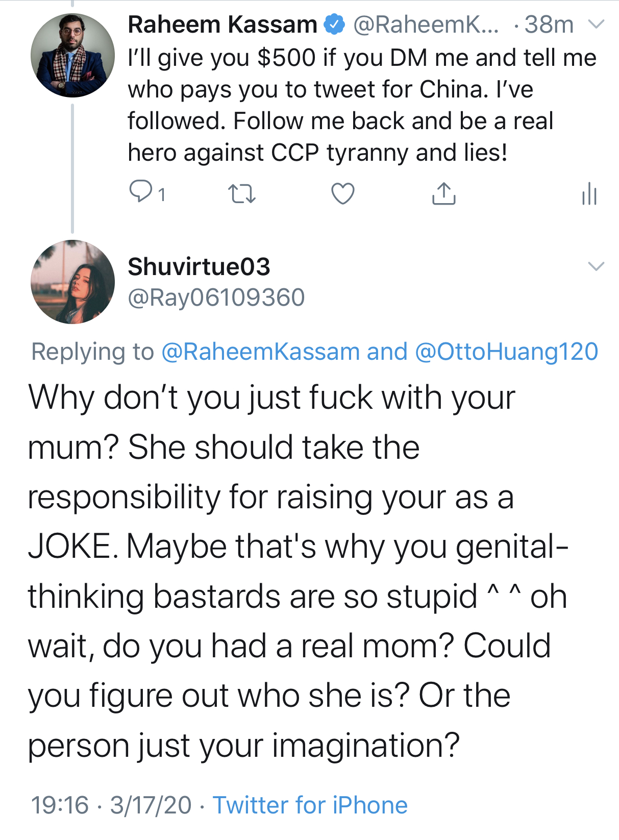Tap the share icon on Raheem's tweet
The height and width of the screenshot is (840, 619).
pos(443,194)
